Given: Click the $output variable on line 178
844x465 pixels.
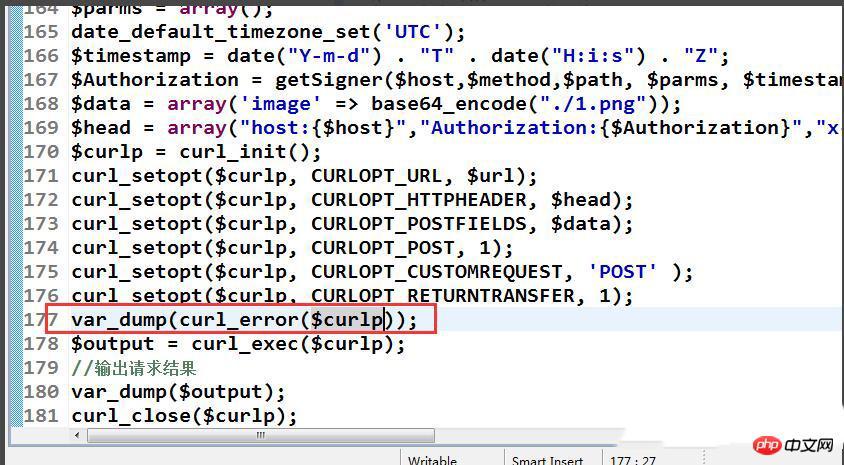Looking at the screenshot, I should 112,344.
